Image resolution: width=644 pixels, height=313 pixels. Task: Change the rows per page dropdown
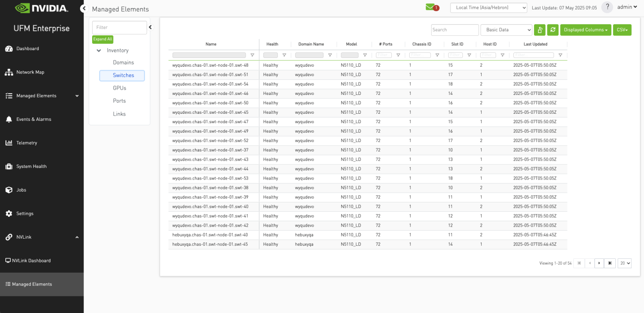click(624, 263)
